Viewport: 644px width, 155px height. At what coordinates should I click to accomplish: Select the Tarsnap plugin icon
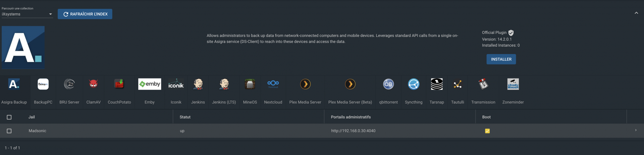tap(437, 84)
